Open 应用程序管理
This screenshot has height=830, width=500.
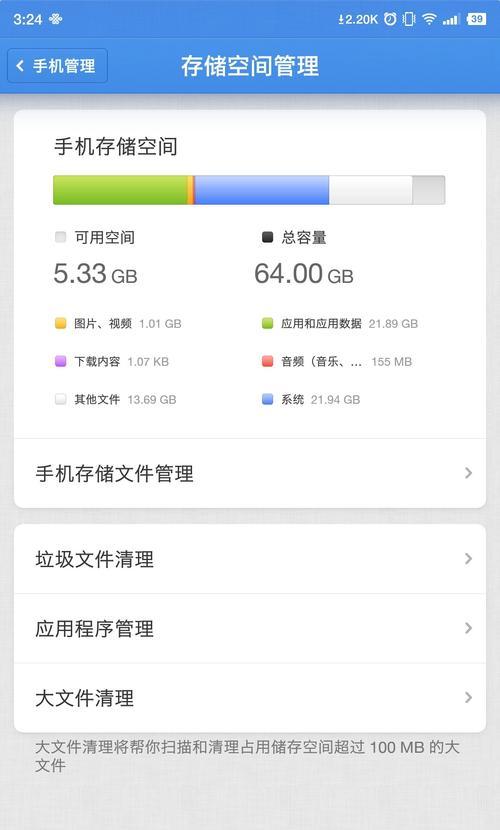250,628
